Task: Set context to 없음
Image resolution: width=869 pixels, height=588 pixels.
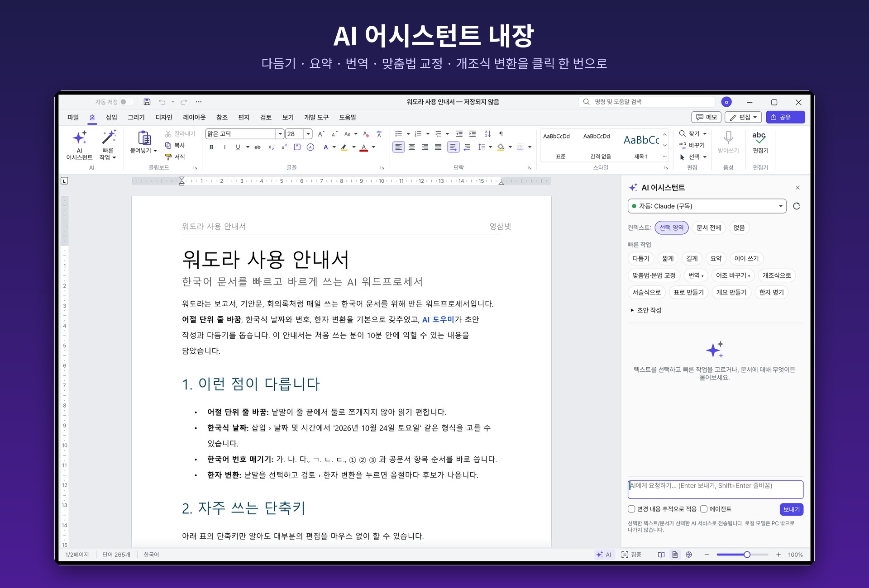Action: click(739, 228)
